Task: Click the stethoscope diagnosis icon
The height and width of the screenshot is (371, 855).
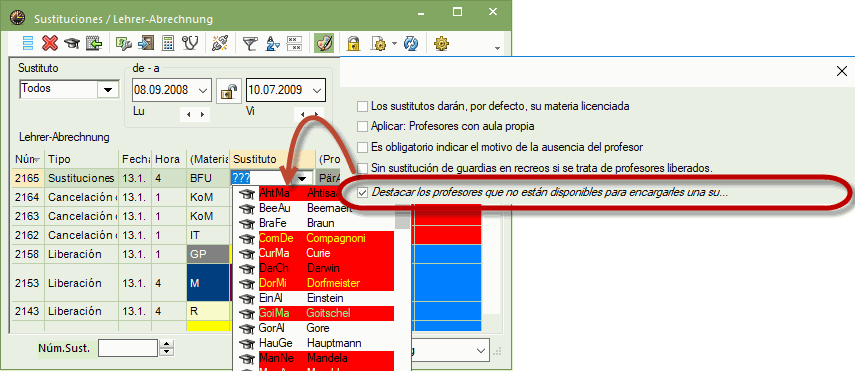Action: [x=190, y=43]
